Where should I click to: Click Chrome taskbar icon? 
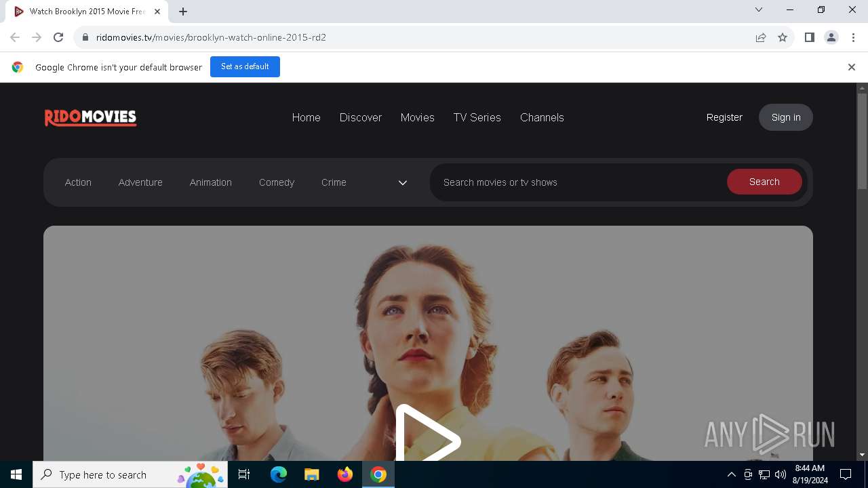point(378,474)
